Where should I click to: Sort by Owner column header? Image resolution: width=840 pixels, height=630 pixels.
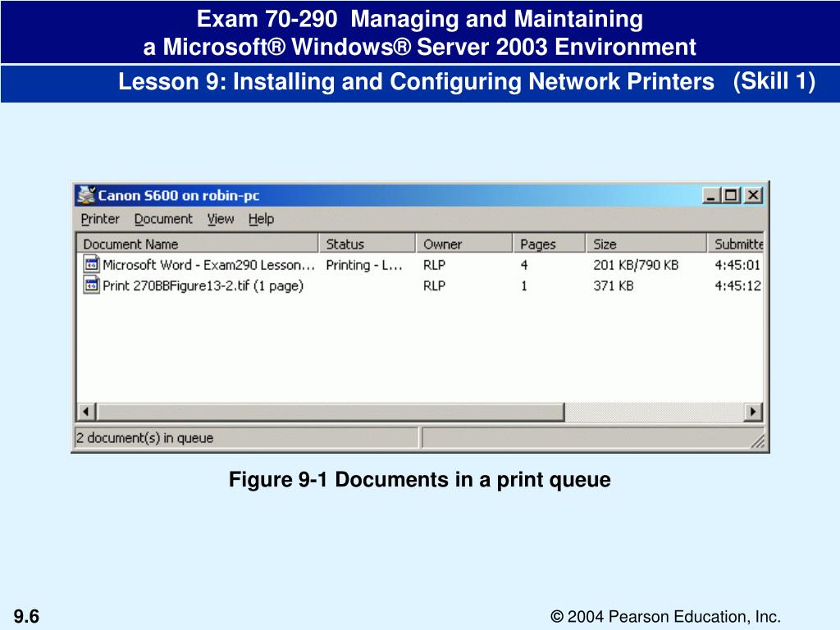click(464, 244)
